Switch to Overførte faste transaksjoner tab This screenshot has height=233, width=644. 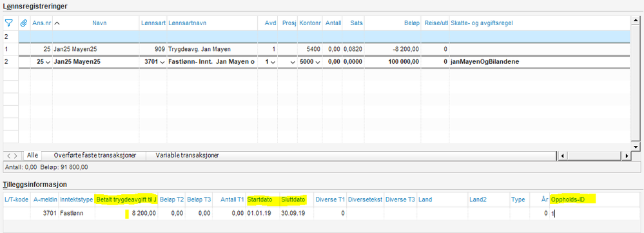click(x=95, y=156)
